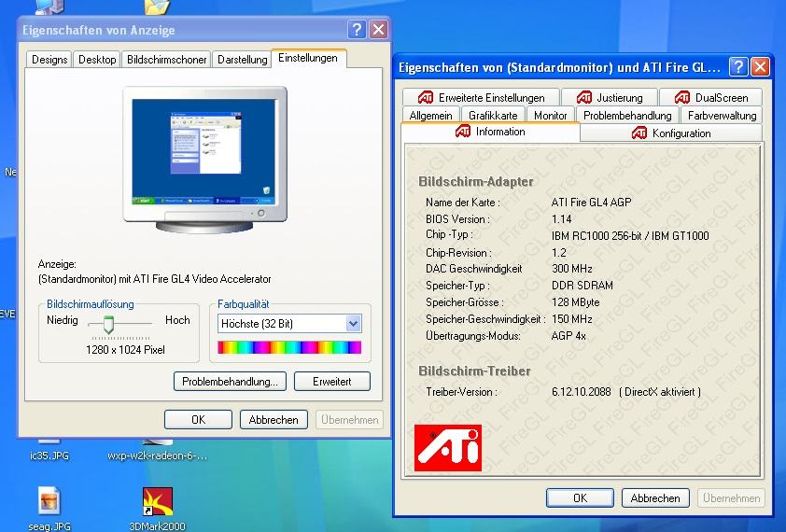The height and width of the screenshot is (532, 786).
Task: Select the Information tab
Action: [490, 132]
